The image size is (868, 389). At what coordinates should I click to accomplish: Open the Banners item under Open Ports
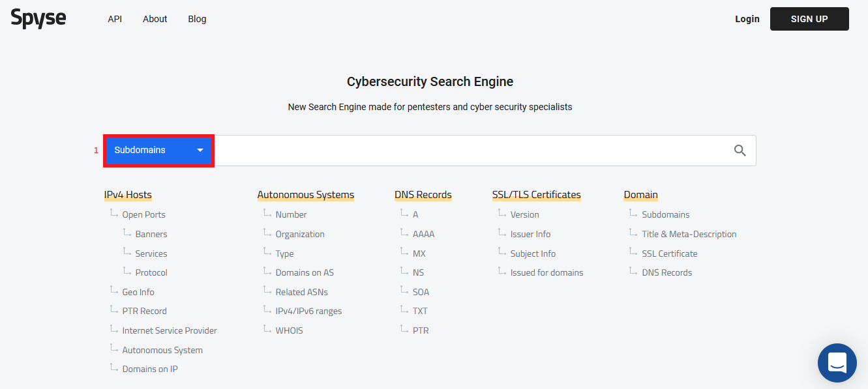[x=151, y=234]
